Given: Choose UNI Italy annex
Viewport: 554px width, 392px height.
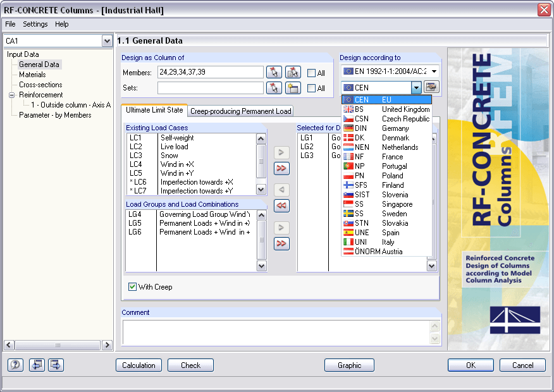Looking at the screenshot, I should 386,242.
